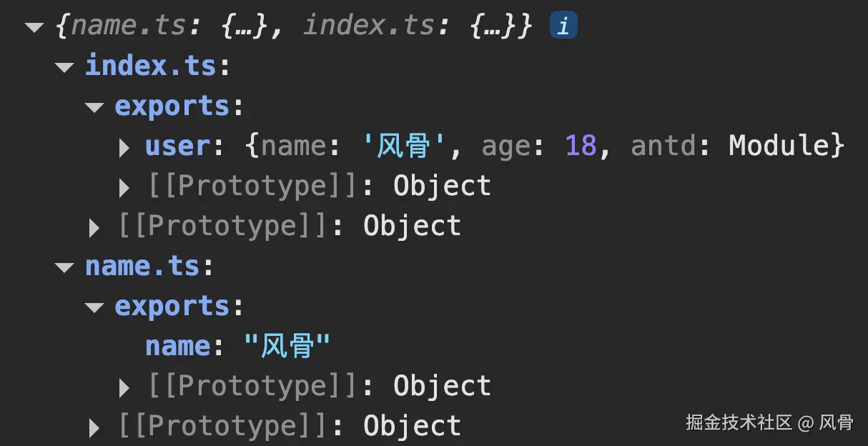Collapse the index.ts node
Image resolution: width=868 pixels, height=446 pixels.
click(64, 67)
